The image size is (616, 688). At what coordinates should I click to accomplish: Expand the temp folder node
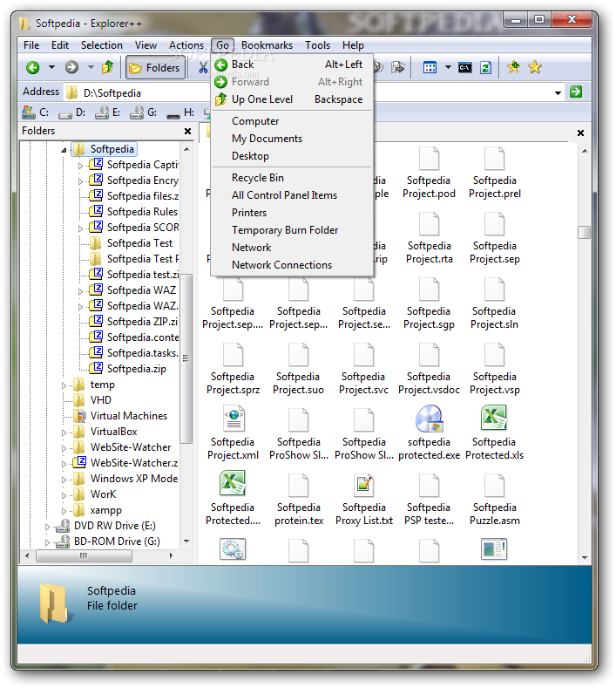pyautogui.click(x=64, y=385)
